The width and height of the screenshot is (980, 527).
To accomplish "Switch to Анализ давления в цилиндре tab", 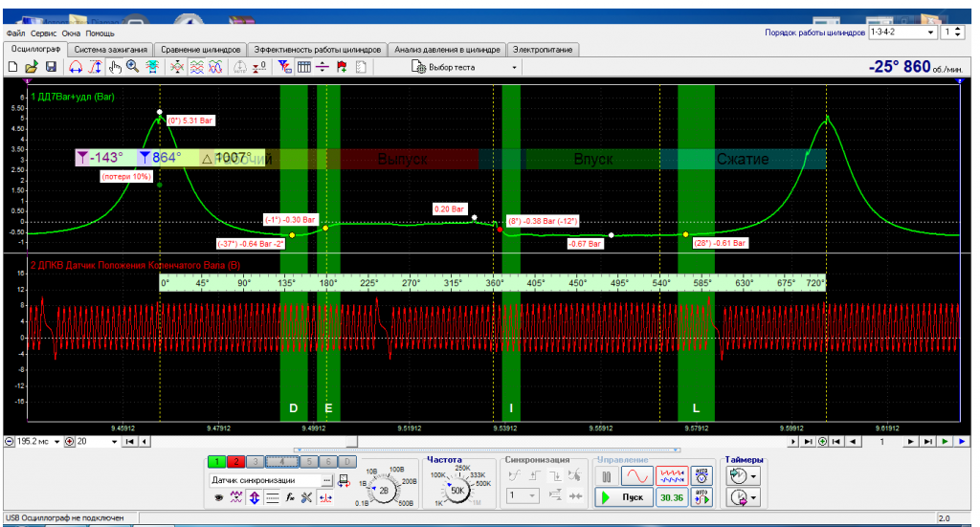I will (447, 50).
